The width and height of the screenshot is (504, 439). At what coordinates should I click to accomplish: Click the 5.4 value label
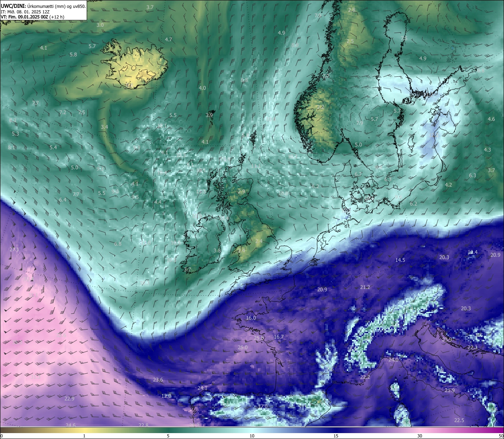click(53, 147)
